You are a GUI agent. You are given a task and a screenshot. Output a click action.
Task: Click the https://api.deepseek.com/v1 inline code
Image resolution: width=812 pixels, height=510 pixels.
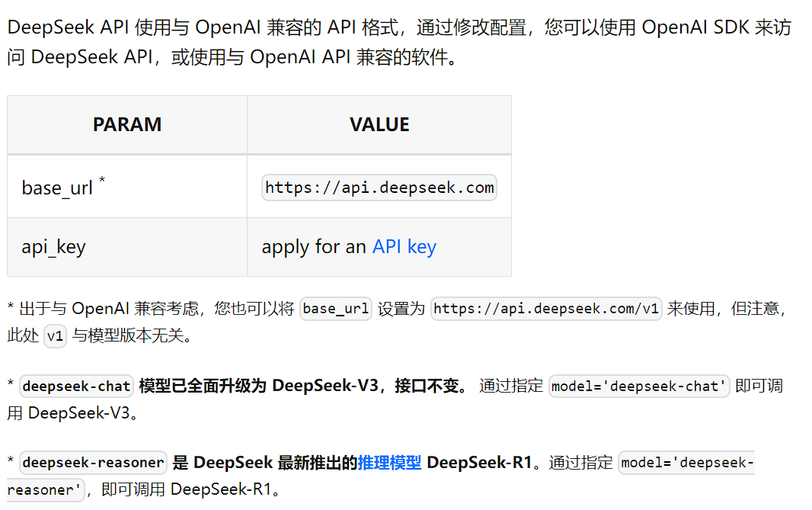(x=546, y=309)
